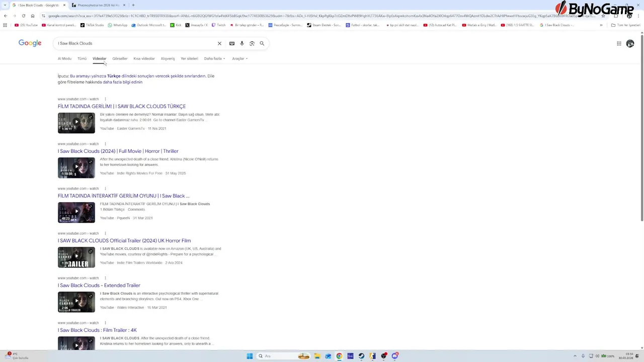Bookmark this page with the star icon
Screen dimensions: 644x362
[603, 16]
